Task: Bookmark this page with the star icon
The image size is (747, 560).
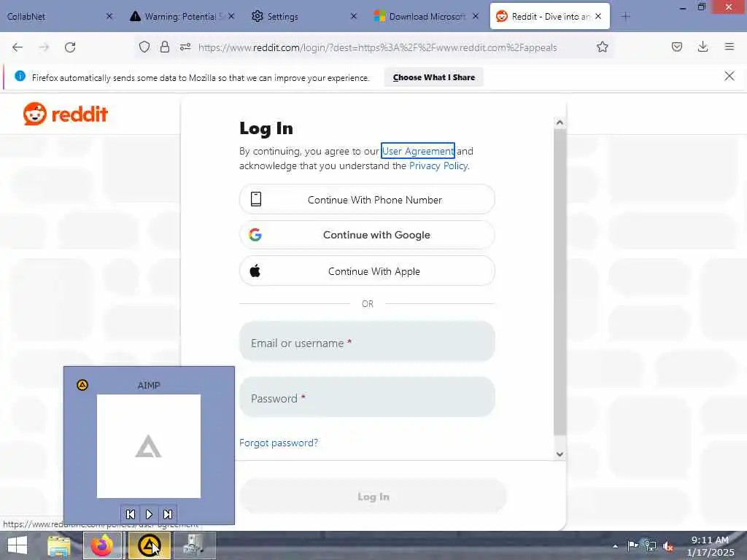Action: (602, 47)
